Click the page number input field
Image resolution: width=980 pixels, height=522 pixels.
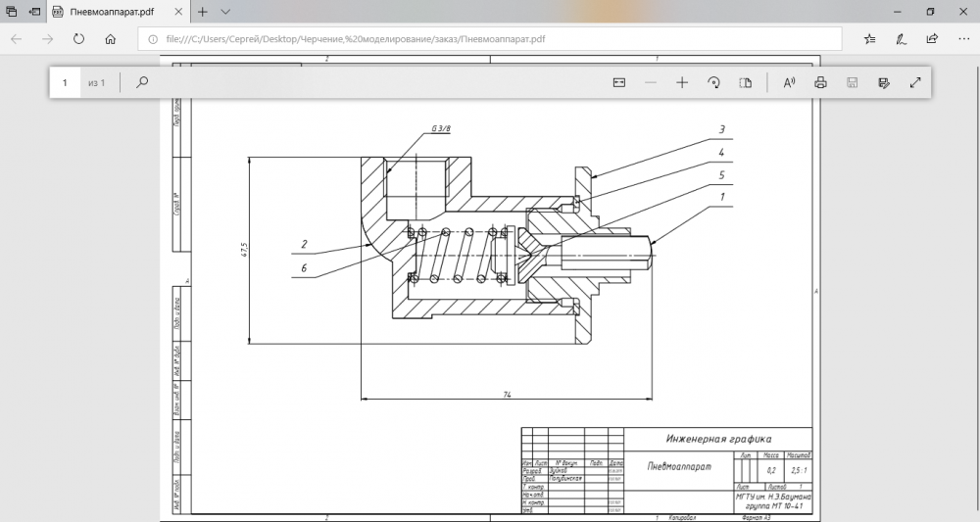click(66, 83)
